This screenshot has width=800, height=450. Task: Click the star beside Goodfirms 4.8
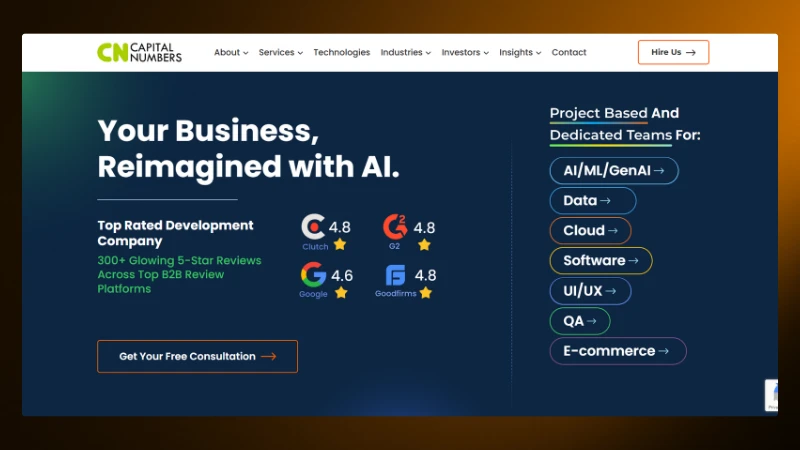pyautogui.click(x=426, y=292)
